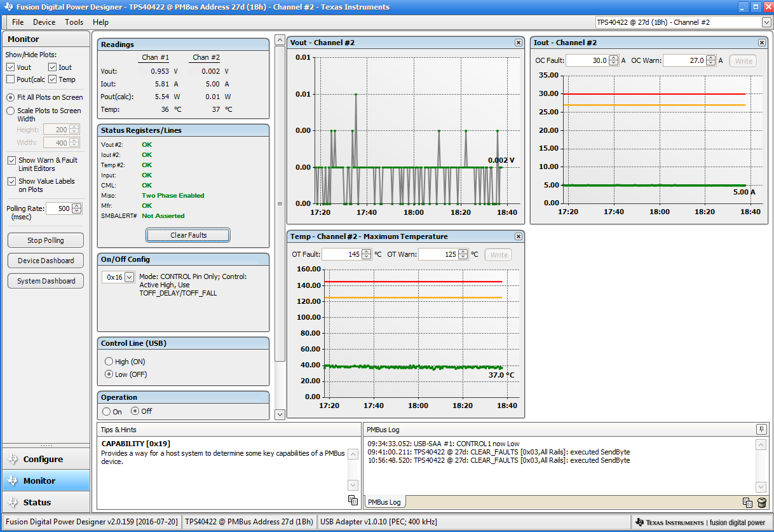Click the down arrow of the Tips & Hints scrollbar
Viewport: 774px width, 532px height.
[353, 486]
